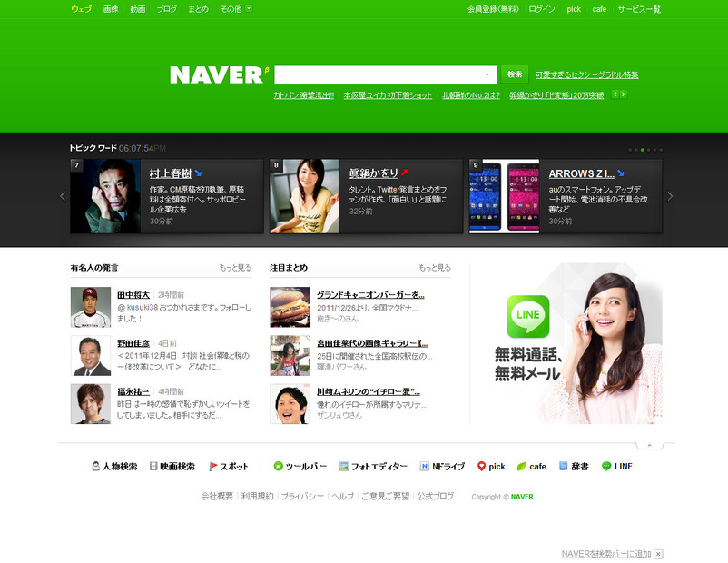Image resolution: width=728 pixels, height=563 pixels.
Task: Open the LINE speech bubble icon in footer
Action: (x=605, y=466)
